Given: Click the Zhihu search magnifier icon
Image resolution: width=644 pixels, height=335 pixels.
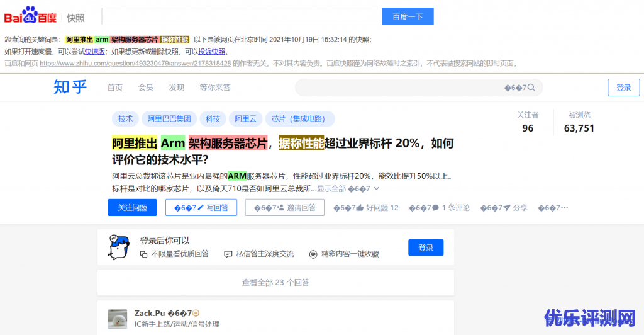Looking at the screenshot, I should (531, 88).
